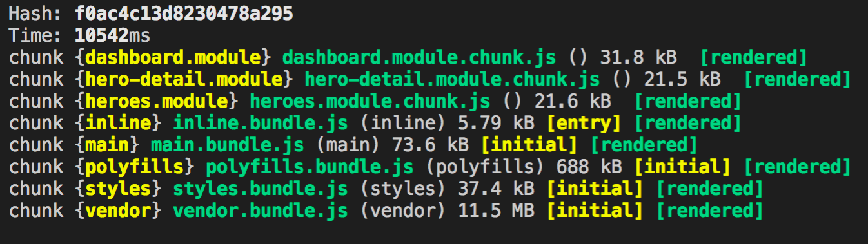Click the styles.bundle.js file name
The image size is (868, 244).
click(x=261, y=189)
